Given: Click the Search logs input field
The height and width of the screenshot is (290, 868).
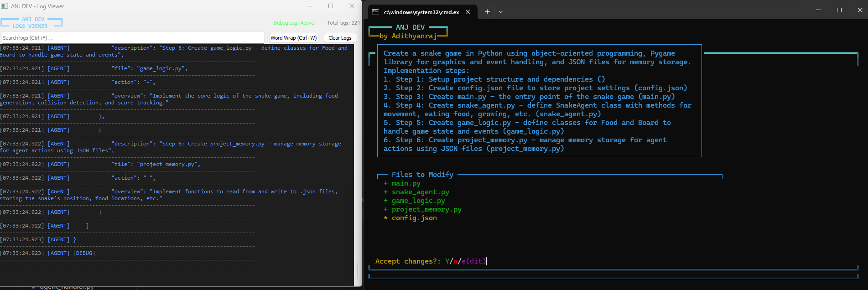Looking at the screenshot, I should [x=132, y=38].
